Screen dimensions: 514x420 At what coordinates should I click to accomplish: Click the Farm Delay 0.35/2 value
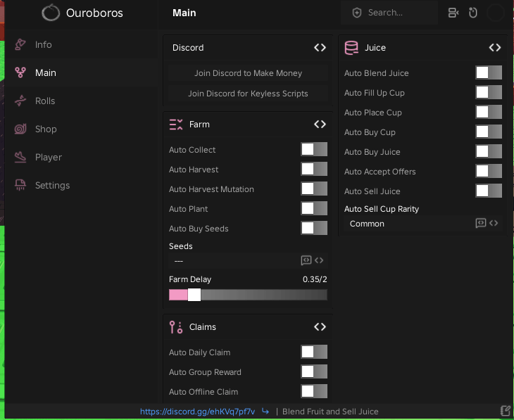[315, 279]
